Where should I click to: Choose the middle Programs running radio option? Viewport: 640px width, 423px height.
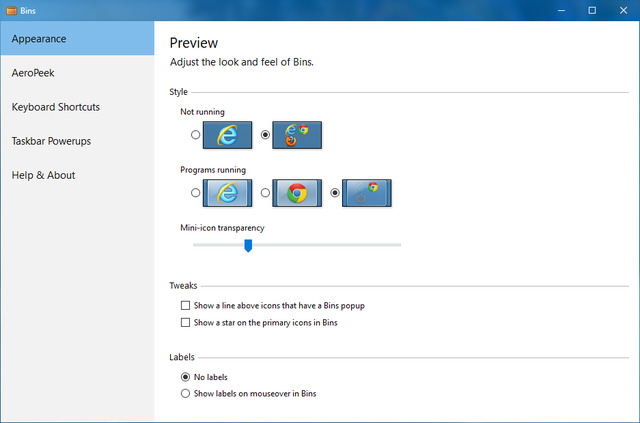pyautogui.click(x=265, y=193)
